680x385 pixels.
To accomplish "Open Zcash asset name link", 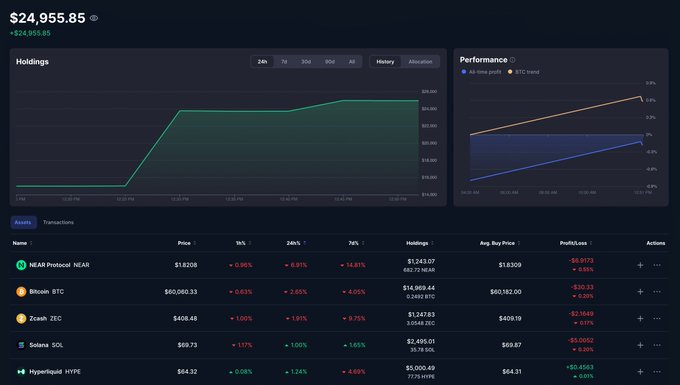I will tap(45, 318).
